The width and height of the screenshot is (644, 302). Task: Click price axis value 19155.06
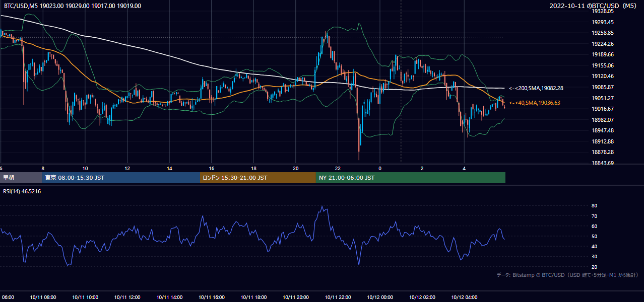(x=602, y=65)
